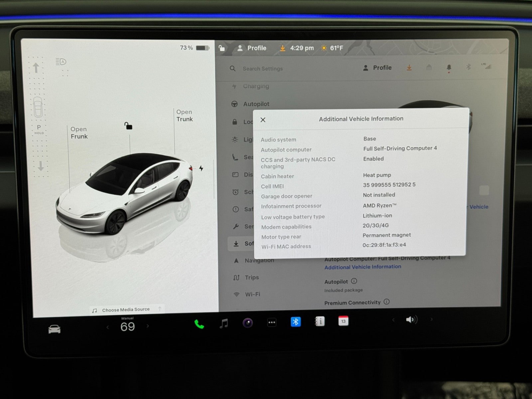532x399 pixels.
Task: Toggle the lock icon in status bar
Action: 222,48
